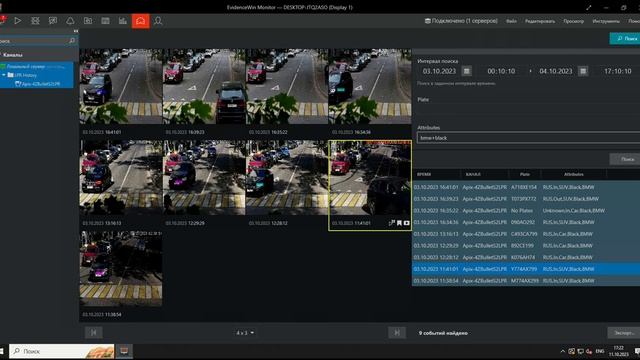This screenshot has width=640, height=360.
Task: Click open-in-window icon on selected thumbnail
Action: tap(392, 223)
